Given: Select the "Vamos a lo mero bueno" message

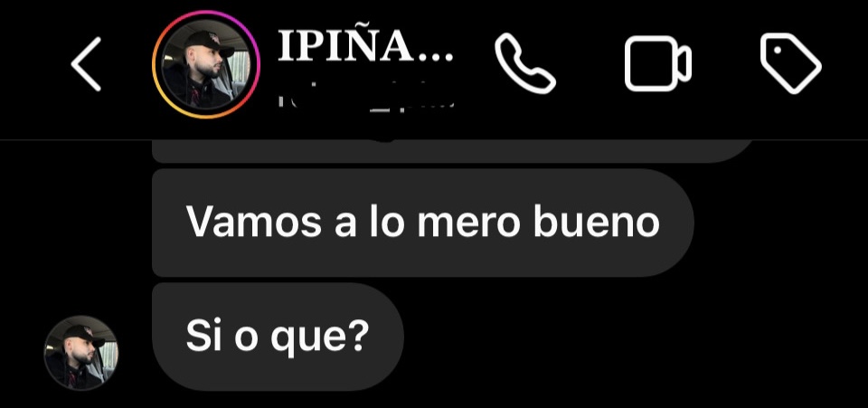Looking at the screenshot, I should click(423, 223).
